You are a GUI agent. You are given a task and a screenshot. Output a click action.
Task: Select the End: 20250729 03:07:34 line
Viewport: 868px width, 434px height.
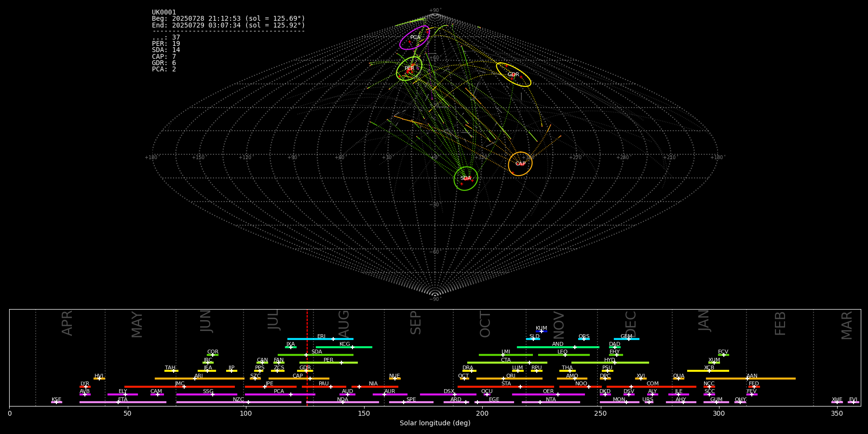[x=229, y=25]
